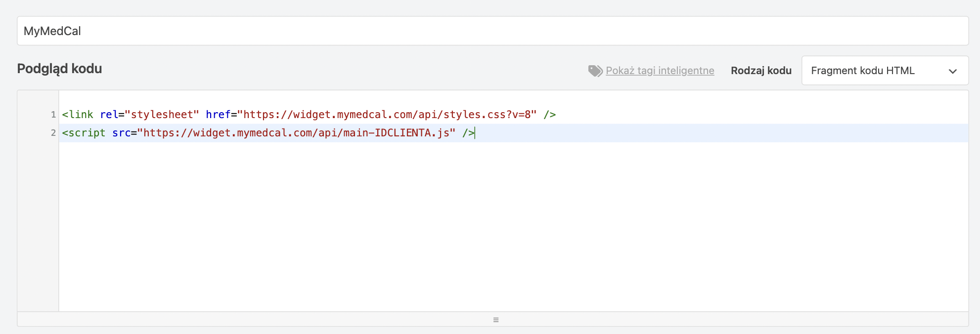Open the Pokaż tagi inteligentne link
Image resolution: width=980 pixels, height=334 pixels.
(660, 71)
